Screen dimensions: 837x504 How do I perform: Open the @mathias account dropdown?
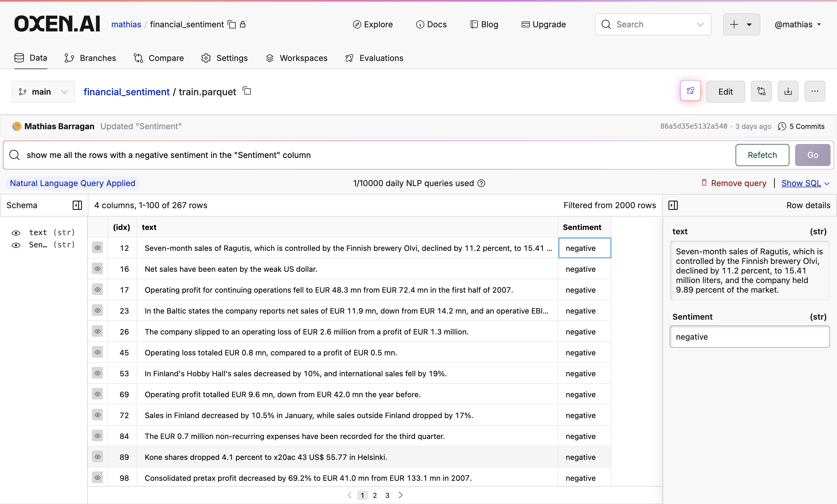(x=797, y=24)
